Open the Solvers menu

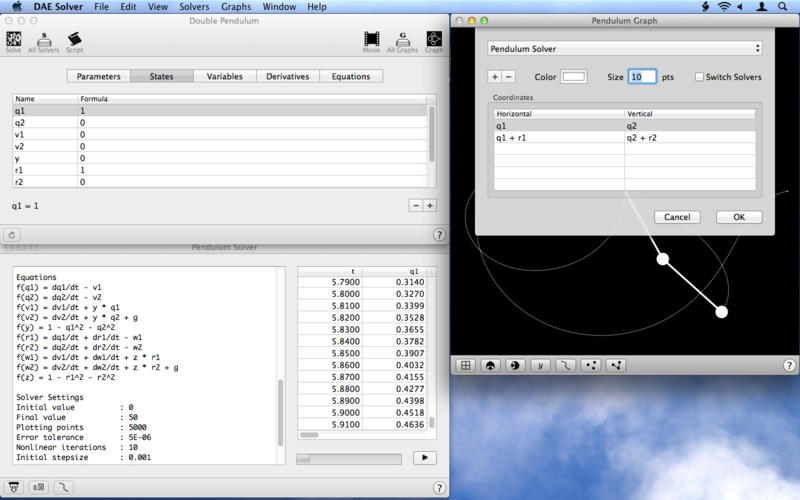[194, 7]
